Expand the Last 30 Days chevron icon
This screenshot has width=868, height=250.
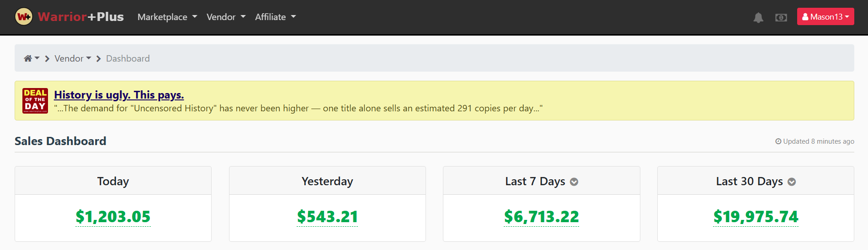792,182
